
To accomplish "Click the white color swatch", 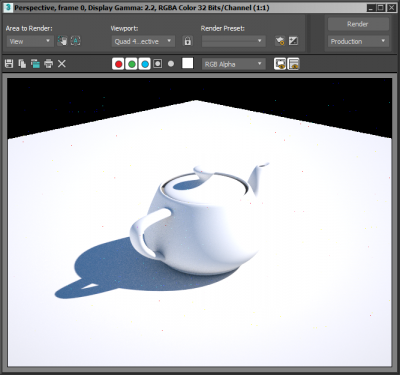I will point(188,63).
